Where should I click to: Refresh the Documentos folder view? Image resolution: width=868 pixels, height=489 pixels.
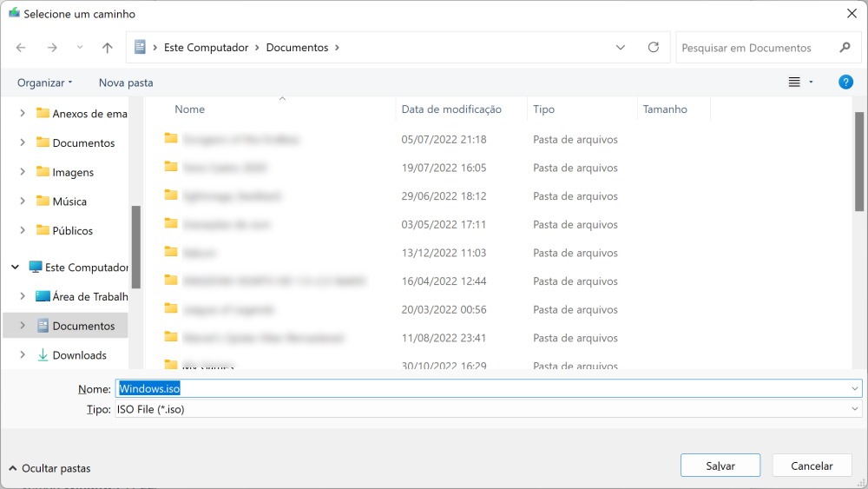tap(654, 48)
